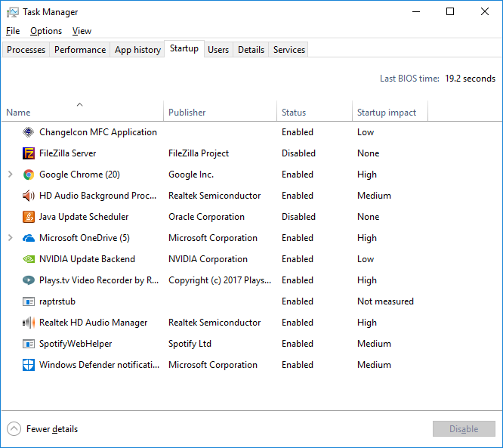The width and height of the screenshot is (503, 448).
Task: Switch to the Performance tab
Action: tap(80, 50)
